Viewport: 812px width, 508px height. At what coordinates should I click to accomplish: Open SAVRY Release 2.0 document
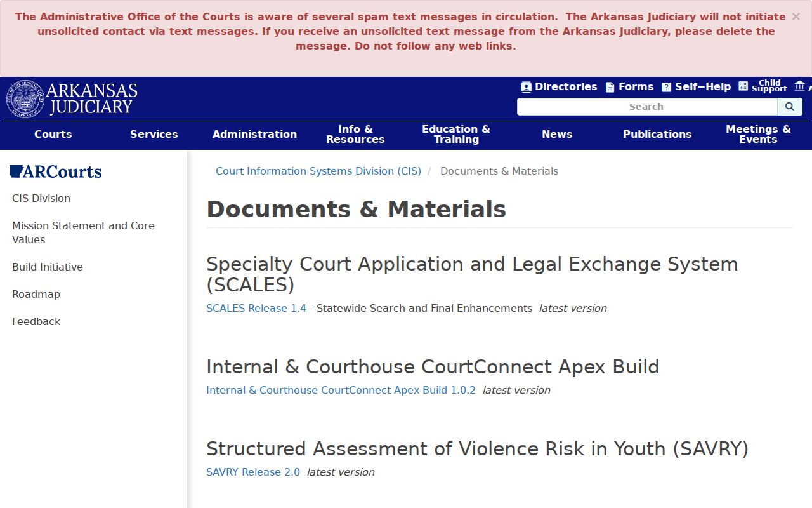pyautogui.click(x=253, y=472)
